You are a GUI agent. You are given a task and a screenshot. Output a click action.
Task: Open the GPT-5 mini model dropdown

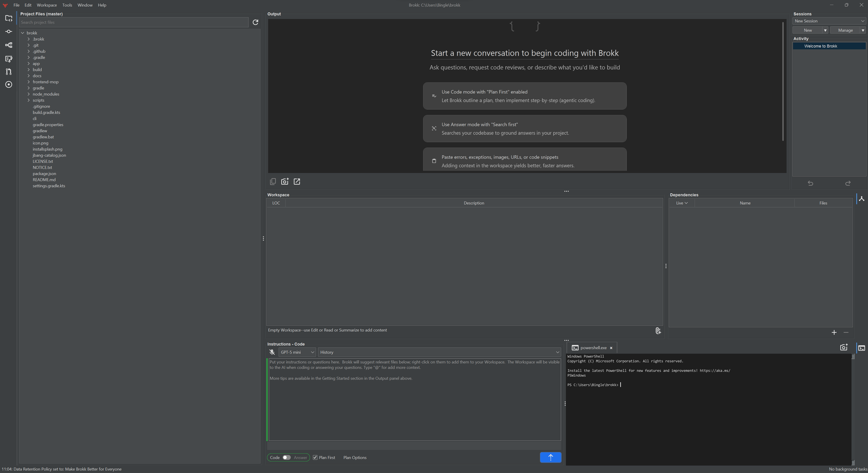tap(296, 352)
